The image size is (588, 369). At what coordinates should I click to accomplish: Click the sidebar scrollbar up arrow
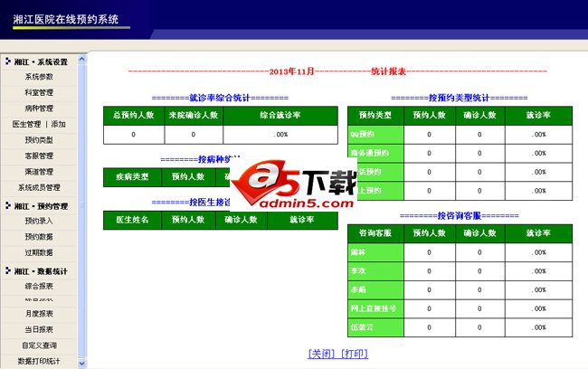click(x=81, y=60)
